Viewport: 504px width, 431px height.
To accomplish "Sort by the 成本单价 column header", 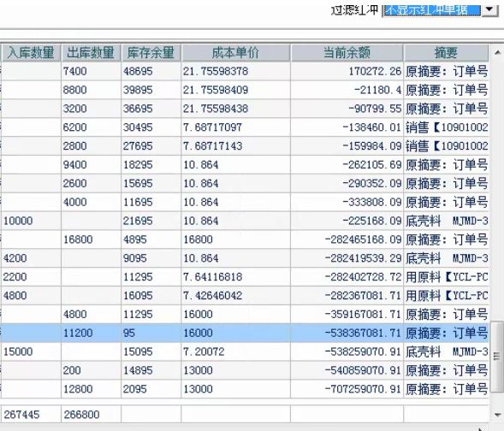I will point(235,53).
